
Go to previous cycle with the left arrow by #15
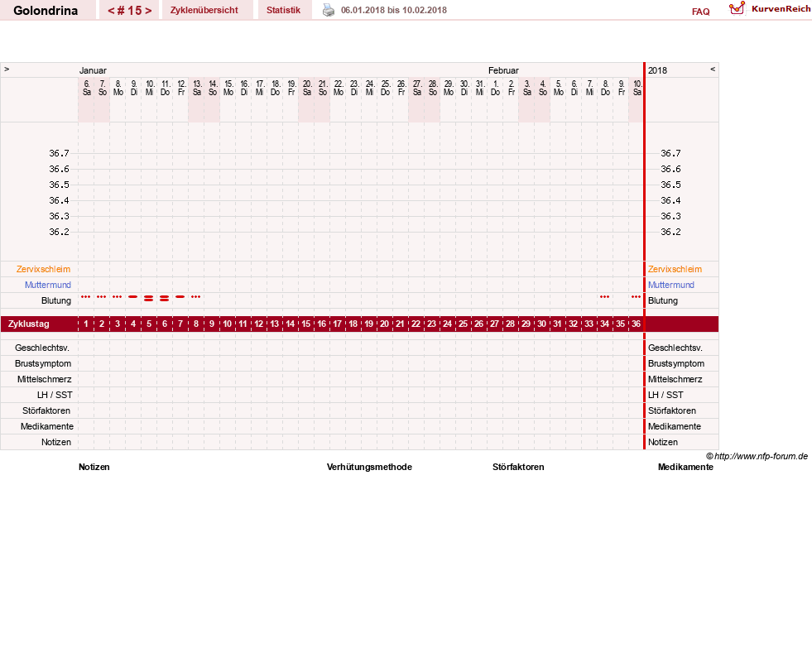[111, 11]
